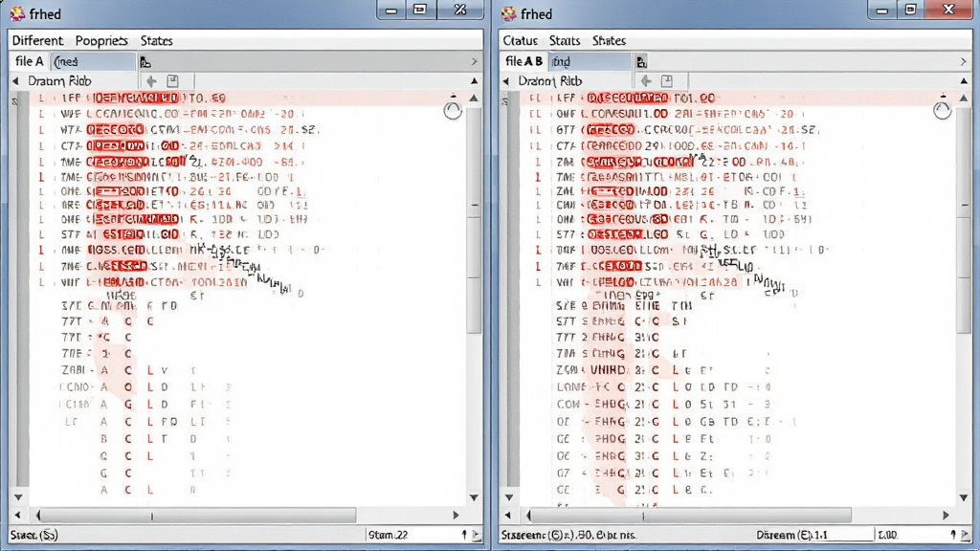Click the frhed app icon in left window title bar
The image size is (980, 551).
tap(17, 13)
